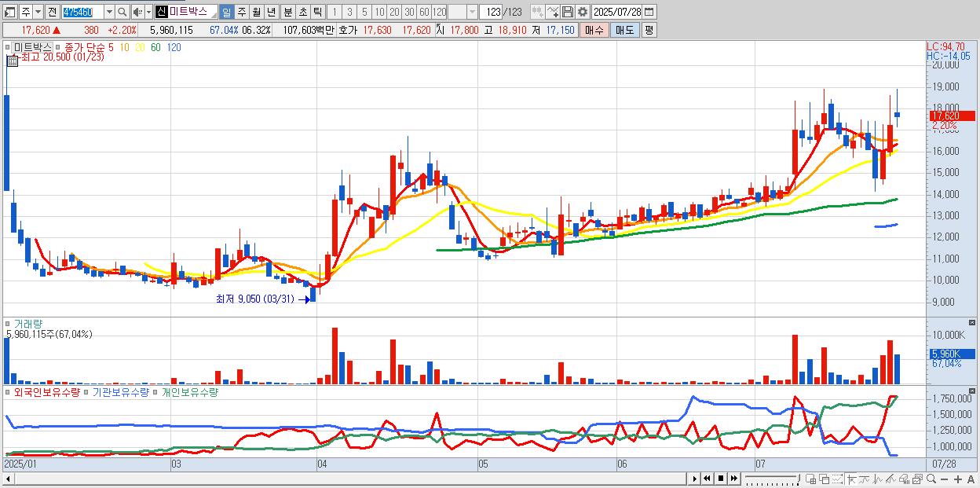Image resolution: width=980 pixels, height=488 pixels.
Task: Zoom in chart with plus icon
Action: click(958, 479)
